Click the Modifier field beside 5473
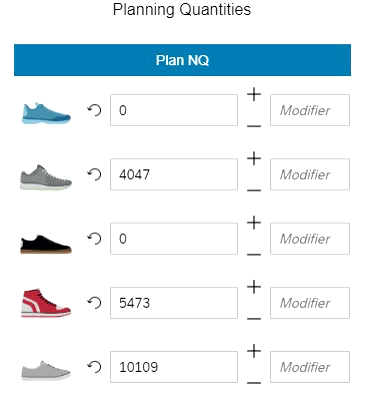Image resolution: width=366 pixels, height=408 pixels. [x=310, y=303]
